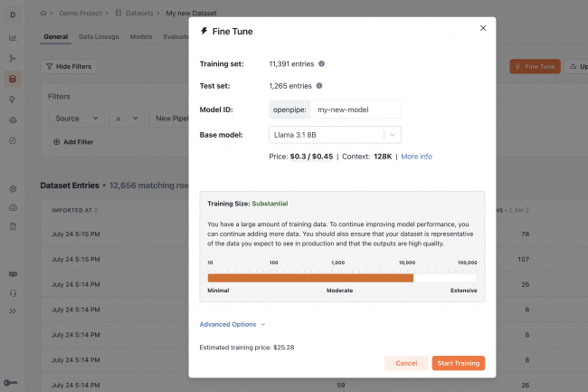Click the Estimated training price text
Viewport: 588px width, 392px height.
coord(247,348)
